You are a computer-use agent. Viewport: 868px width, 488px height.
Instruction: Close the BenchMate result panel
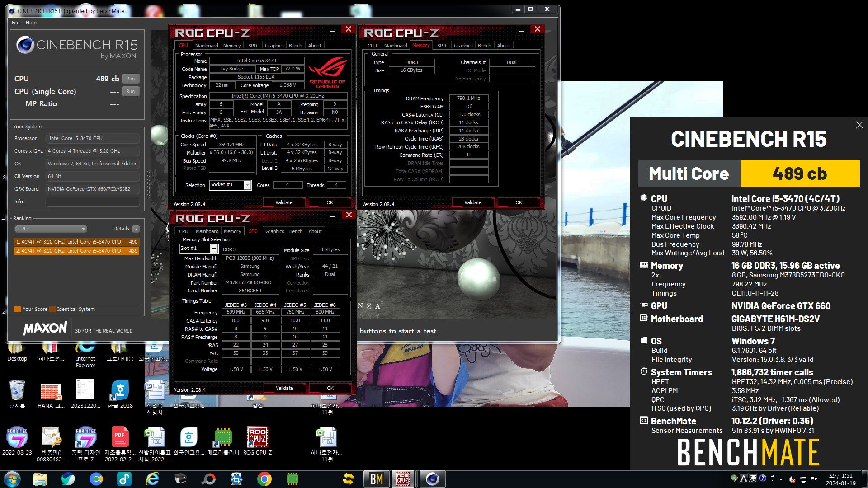tap(859, 125)
